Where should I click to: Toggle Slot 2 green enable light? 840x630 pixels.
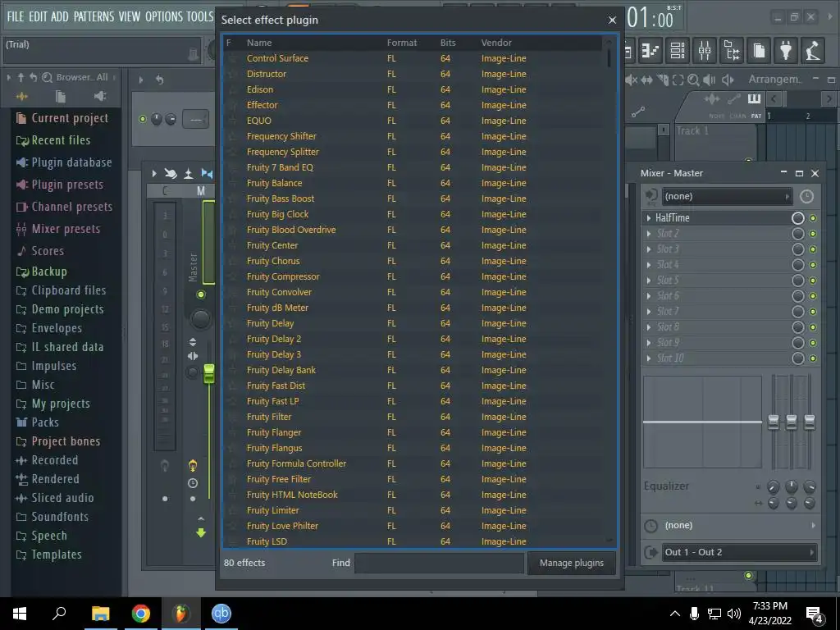(813, 234)
